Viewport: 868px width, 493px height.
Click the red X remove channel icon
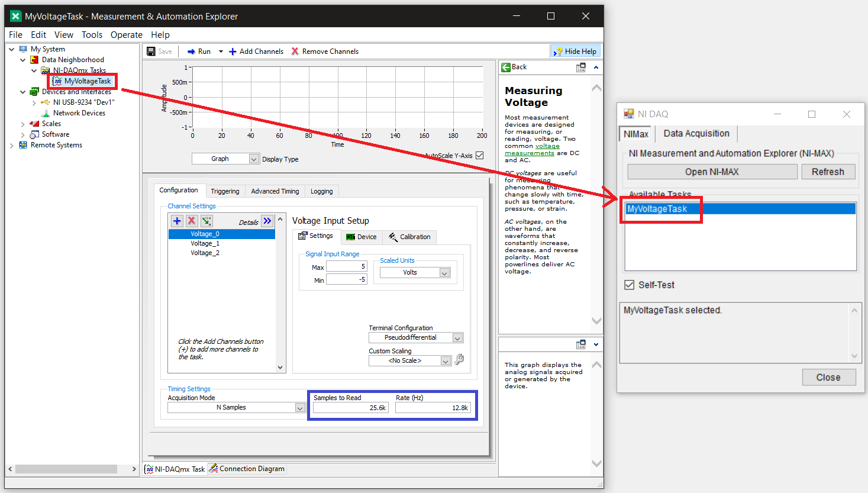tap(192, 221)
